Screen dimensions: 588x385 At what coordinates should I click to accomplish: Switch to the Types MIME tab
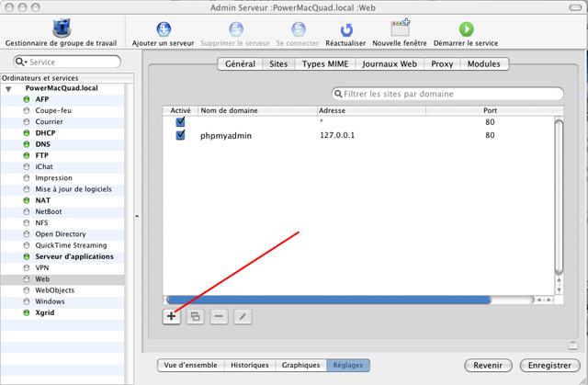coord(325,64)
